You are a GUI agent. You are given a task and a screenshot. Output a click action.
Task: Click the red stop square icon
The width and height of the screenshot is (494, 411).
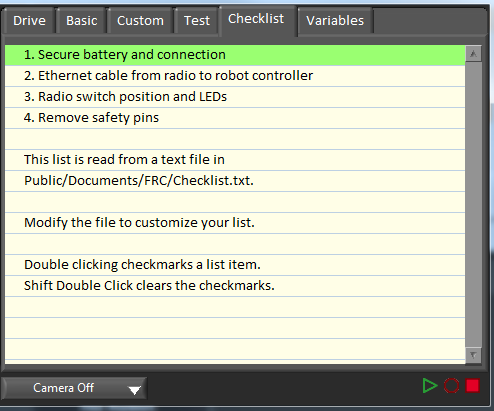pos(473,386)
